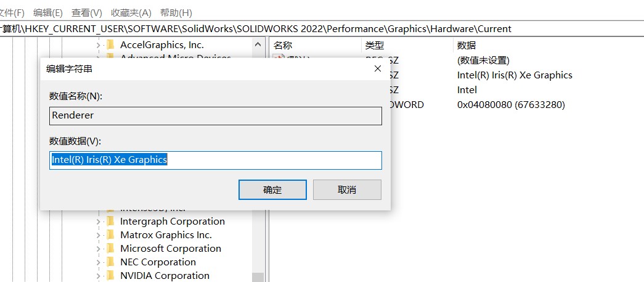Select AccelGraphics, Inc. tree entry
The image size is (644, 282).
tap(162, 45)
